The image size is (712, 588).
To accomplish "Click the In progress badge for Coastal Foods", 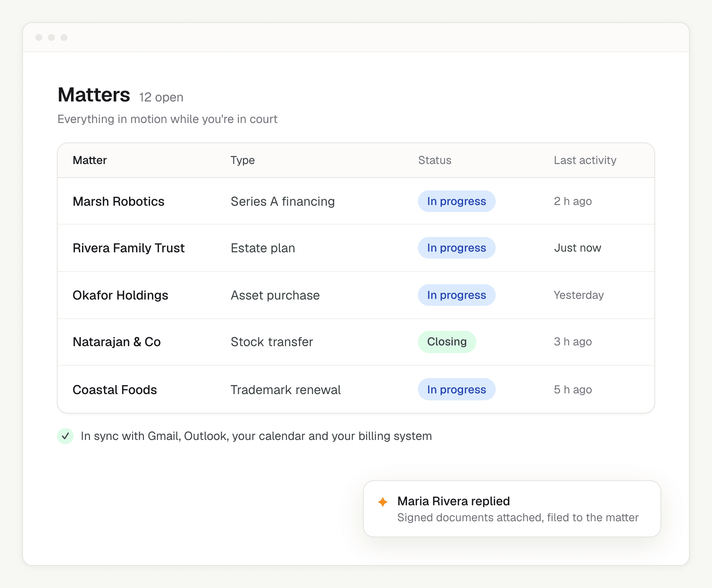I will pos(456,390).
